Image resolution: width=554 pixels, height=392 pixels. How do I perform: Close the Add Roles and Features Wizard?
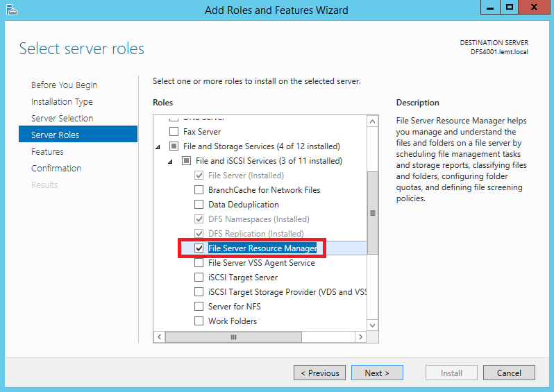point(534,7)
